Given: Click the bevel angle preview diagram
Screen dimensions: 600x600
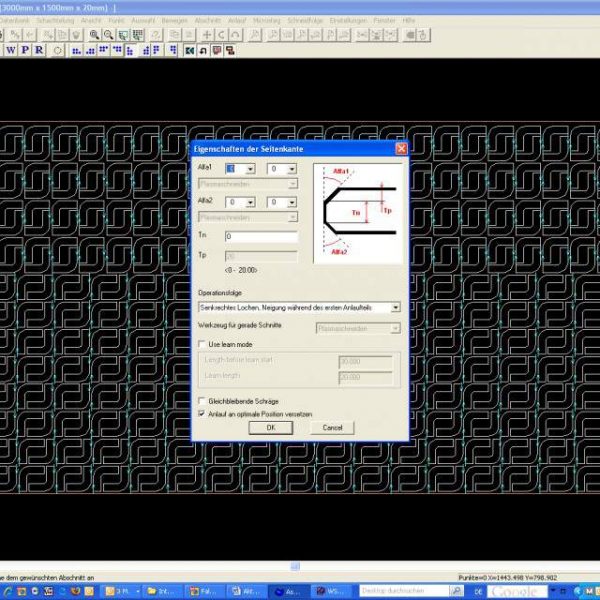Looking at the screenshot, I should pyautogui.click(x=358, y=214).
